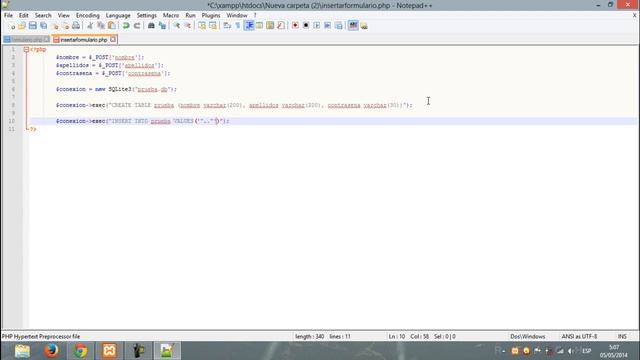Click the 'PHP Hypertext Preprocessor file' status text

[41, 337]
